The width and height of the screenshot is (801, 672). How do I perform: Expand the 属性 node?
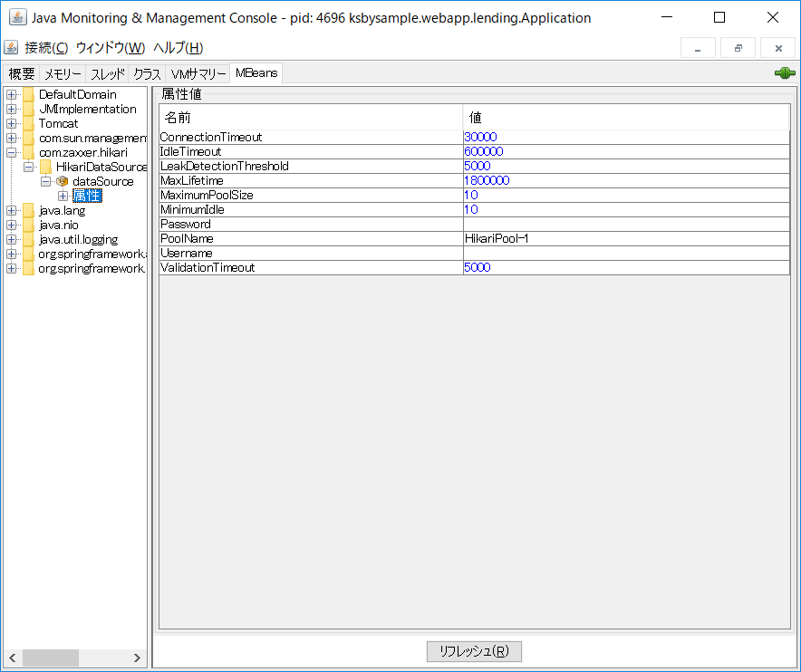(63, 197)
